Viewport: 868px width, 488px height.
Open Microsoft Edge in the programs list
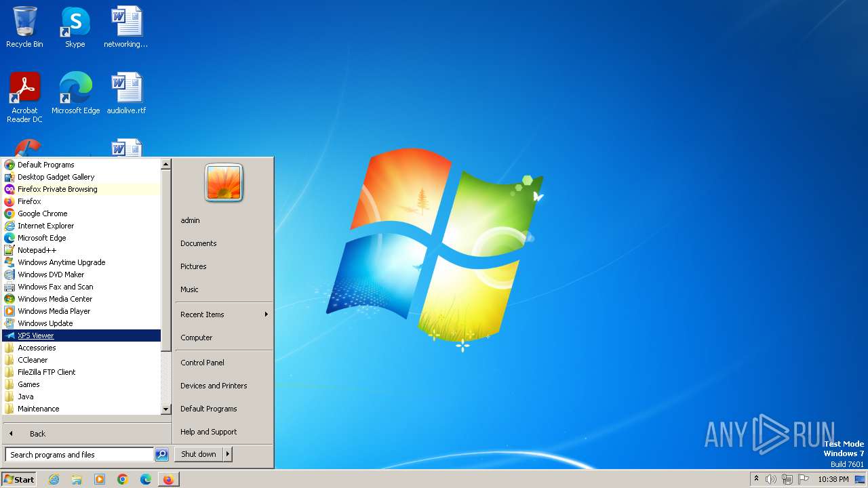81,238
